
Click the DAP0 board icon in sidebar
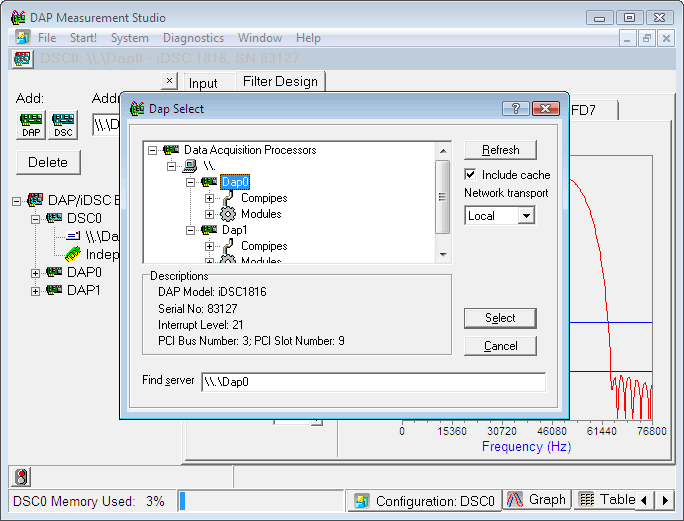tap(54, 272)
